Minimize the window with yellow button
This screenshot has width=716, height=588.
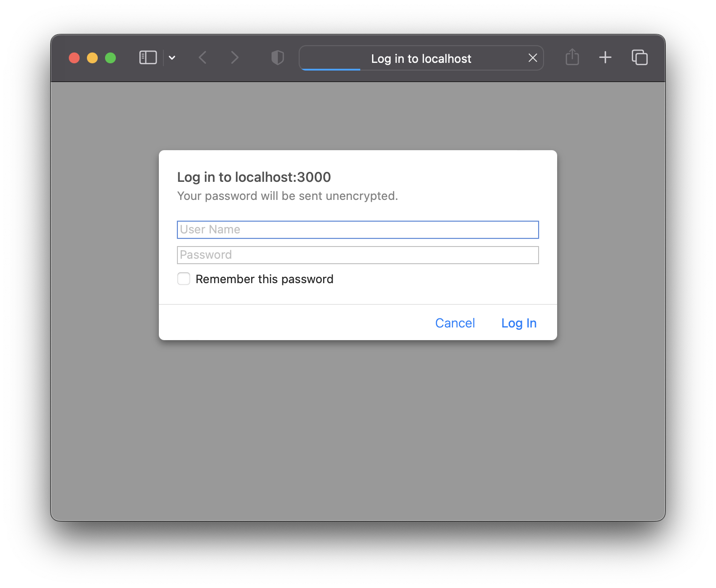point(92,58)
